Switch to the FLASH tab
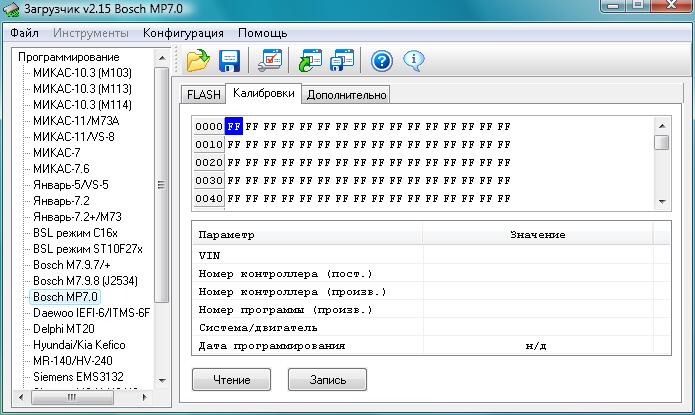The image size is (695, 415). tap(203, 94)
